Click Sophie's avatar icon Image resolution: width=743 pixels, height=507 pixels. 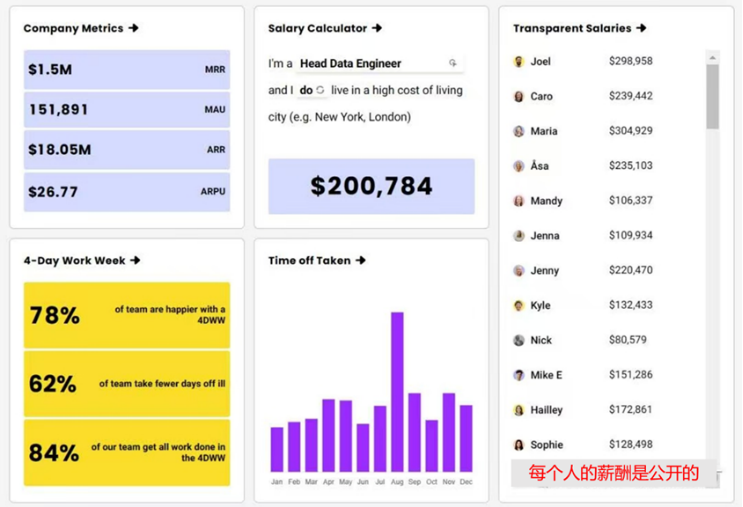tap(519, 445)
